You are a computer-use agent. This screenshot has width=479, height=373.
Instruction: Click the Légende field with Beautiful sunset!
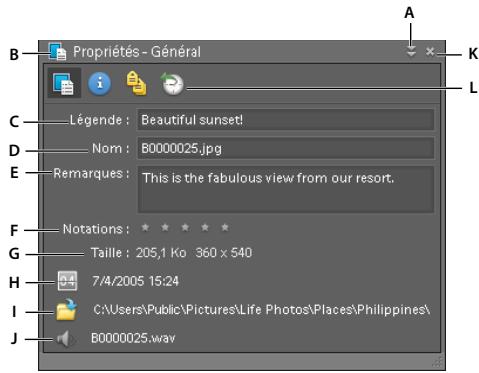point(286,120)
